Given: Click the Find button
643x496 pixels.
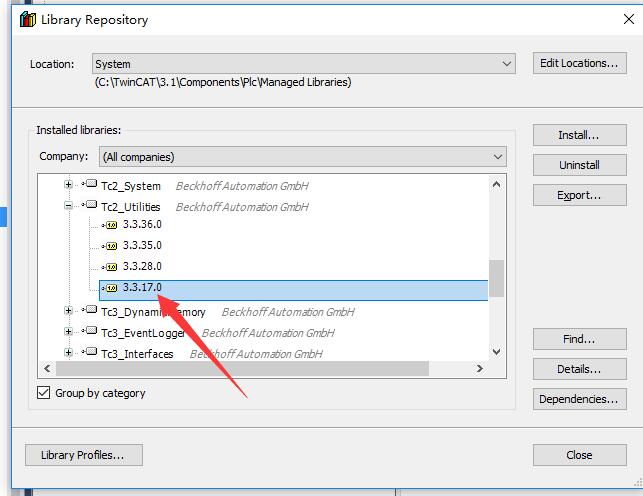Looking at the screenshot, I should click(579, 339).
